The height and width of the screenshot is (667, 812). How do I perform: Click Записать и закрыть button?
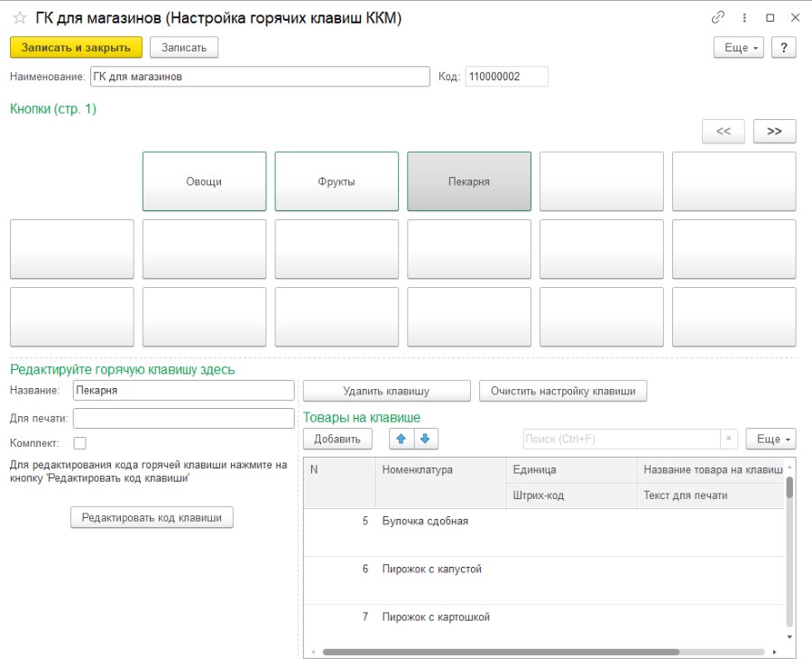[x=76, y=48]
